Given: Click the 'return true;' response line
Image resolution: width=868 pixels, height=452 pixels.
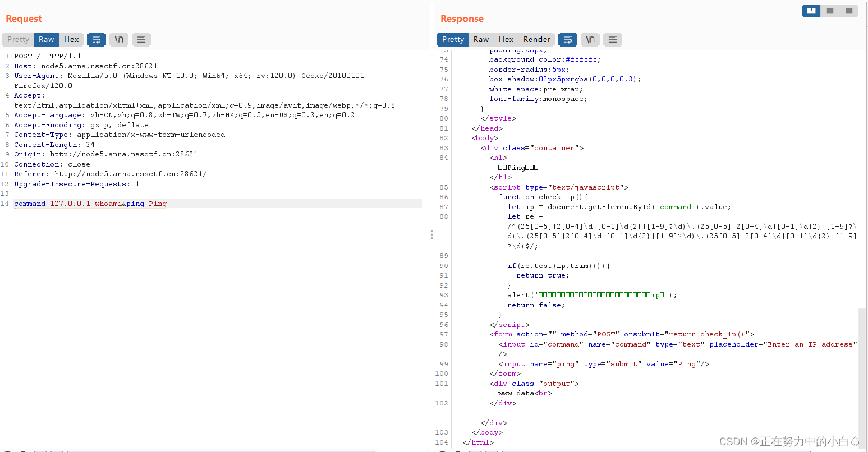Looking at the screenshot, I should (x=543, y=275).
